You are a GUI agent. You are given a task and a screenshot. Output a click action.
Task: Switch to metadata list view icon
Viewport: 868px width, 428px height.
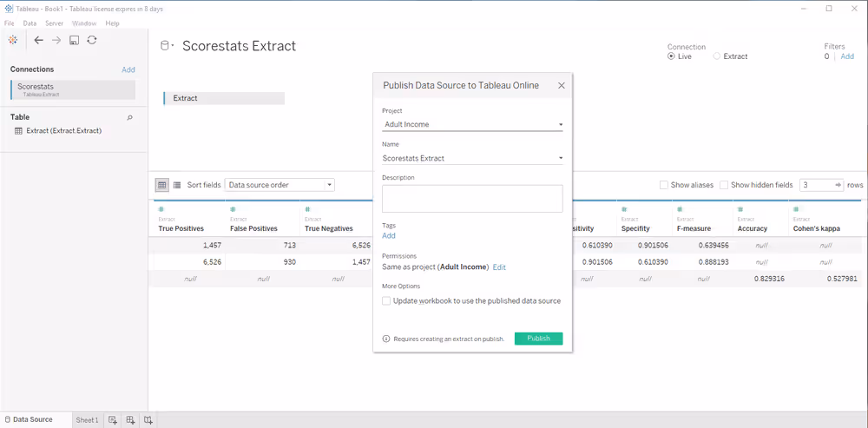[x=177, y=185]
